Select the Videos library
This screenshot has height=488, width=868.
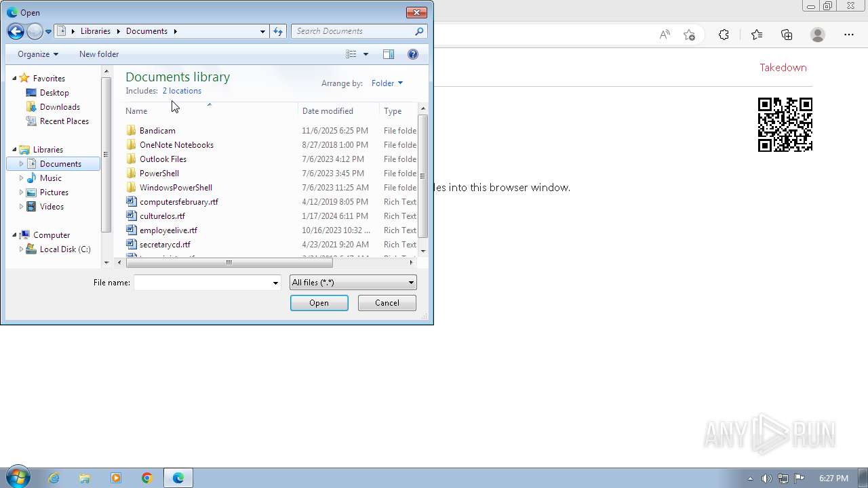(52, 207)
